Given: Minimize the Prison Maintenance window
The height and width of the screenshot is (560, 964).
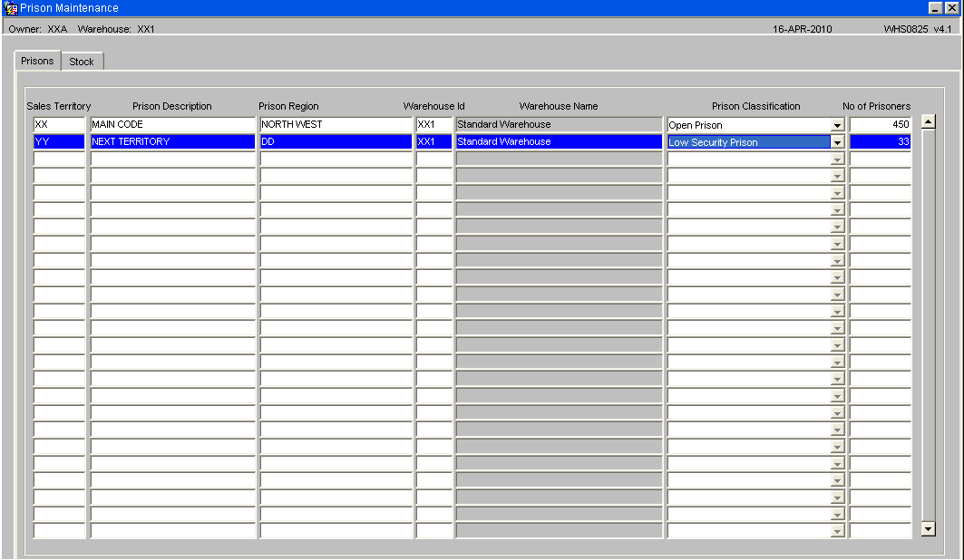Looking at the screenshot, I should point(935,8).
